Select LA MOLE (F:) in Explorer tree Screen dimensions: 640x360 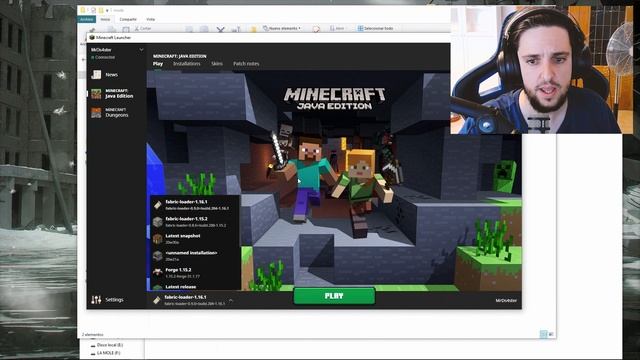(105, 353)
